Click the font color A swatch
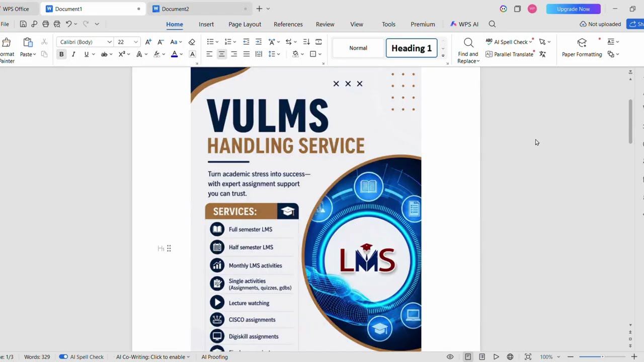This screenshot has height=362, width=644. (x=174, y=54)
